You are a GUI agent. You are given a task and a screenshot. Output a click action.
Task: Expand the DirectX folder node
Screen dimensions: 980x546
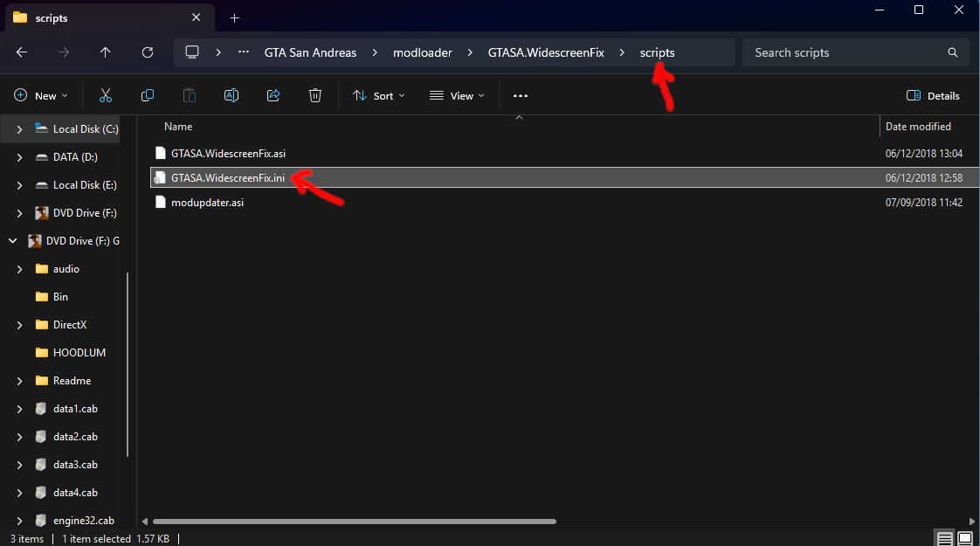(x=19, y=325)
